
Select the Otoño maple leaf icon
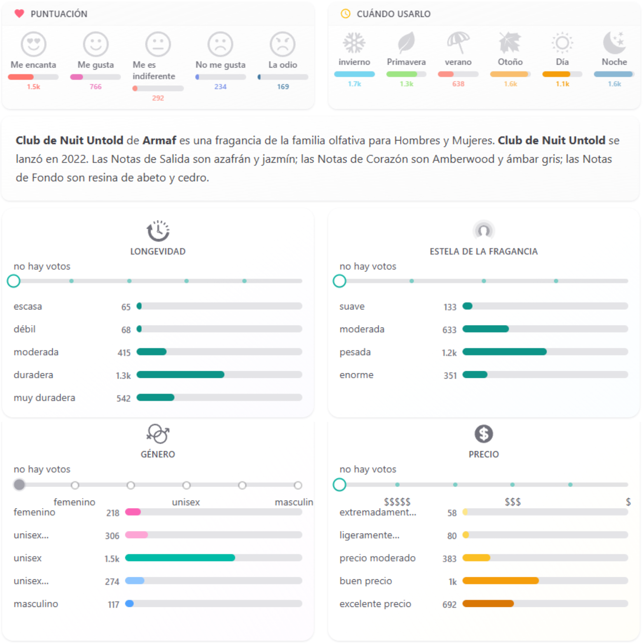pyautogui.click(x=510, y=43)
